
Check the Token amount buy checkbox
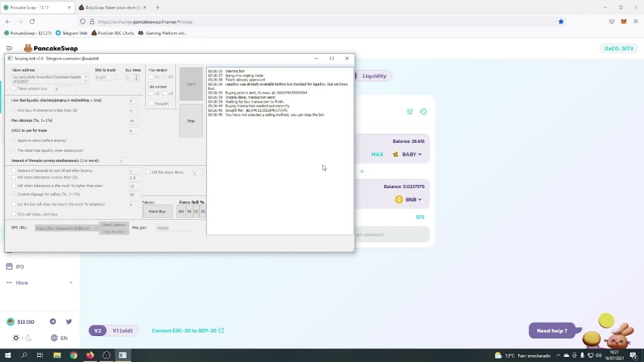(x=14, y=88)
